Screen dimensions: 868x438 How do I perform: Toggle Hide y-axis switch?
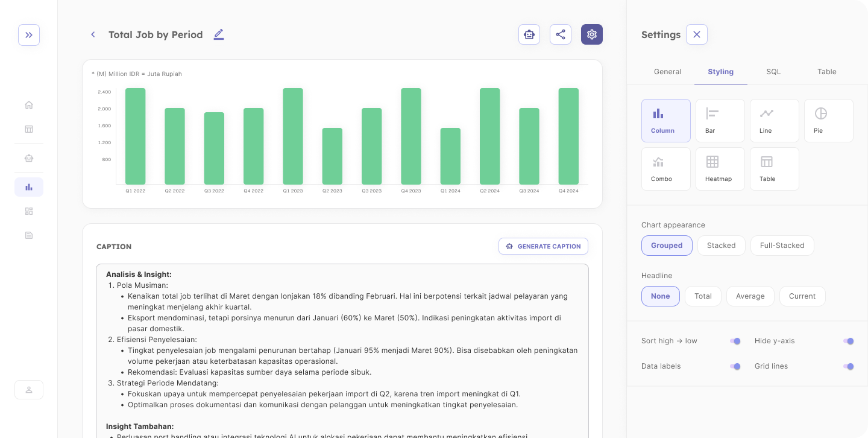[848, 341]
